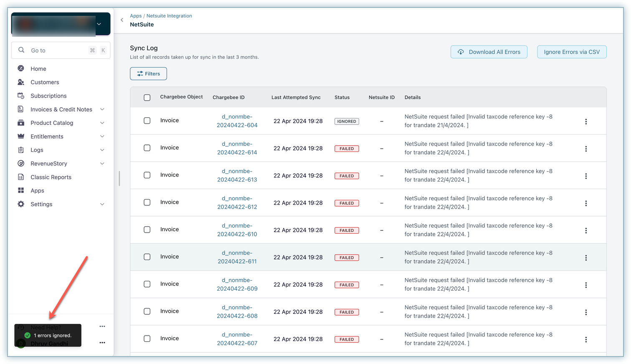Click the Last Attempted Sync column header
Viewport: 631px width, 364px height.
(296, 97)
